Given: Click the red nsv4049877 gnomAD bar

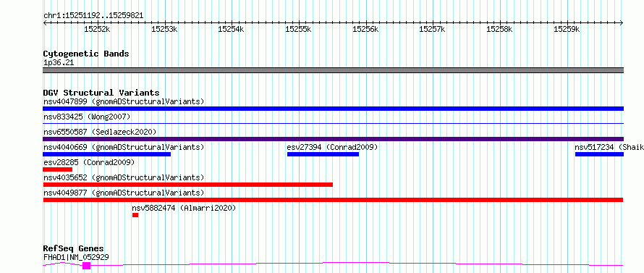Looking at the screenshot, I should (x=333, y=200).
